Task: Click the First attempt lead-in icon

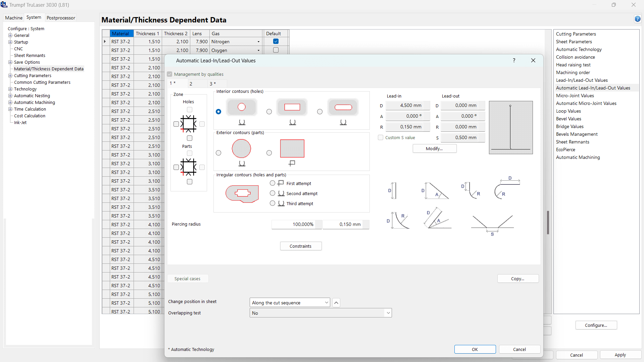Action: 280,183
